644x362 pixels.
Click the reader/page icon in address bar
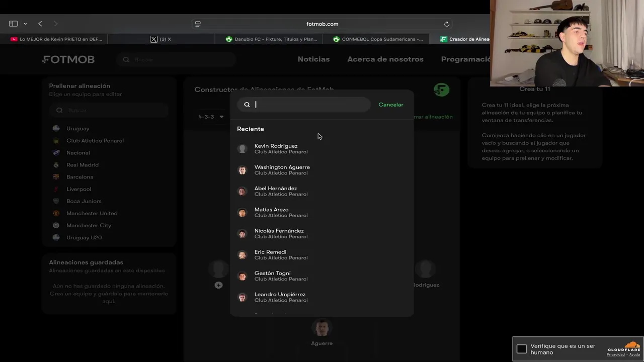198,24
